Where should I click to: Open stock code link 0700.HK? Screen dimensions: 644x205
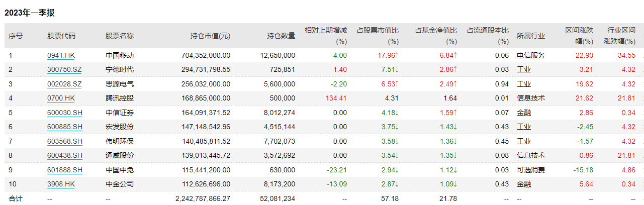61,98
